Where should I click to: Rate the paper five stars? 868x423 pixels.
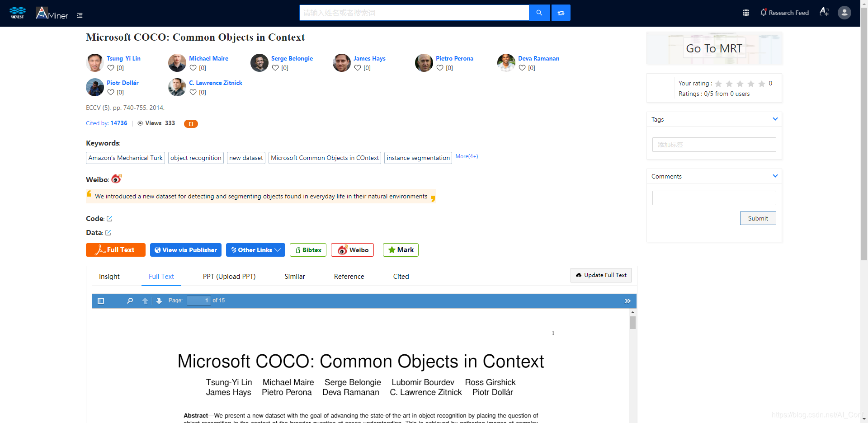tap(762, 84)
